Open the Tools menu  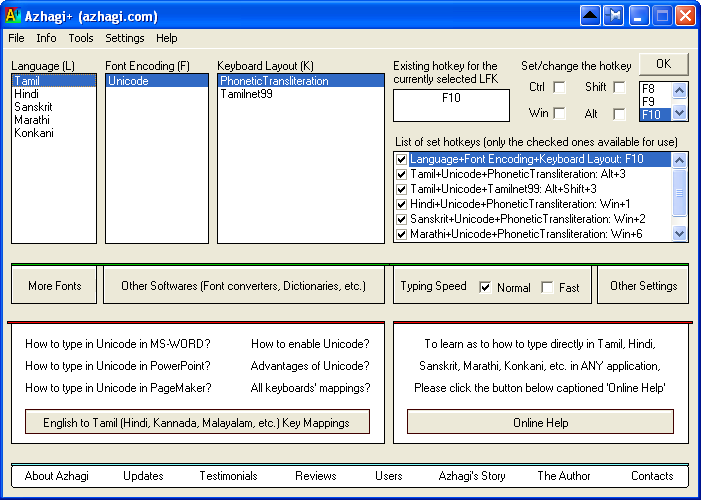click(x=81, y=38)
